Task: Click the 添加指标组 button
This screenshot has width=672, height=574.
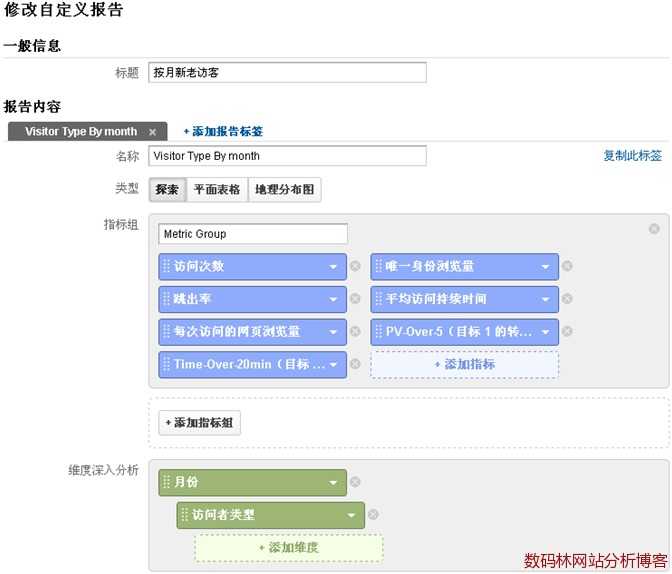Action: [199, 423]
